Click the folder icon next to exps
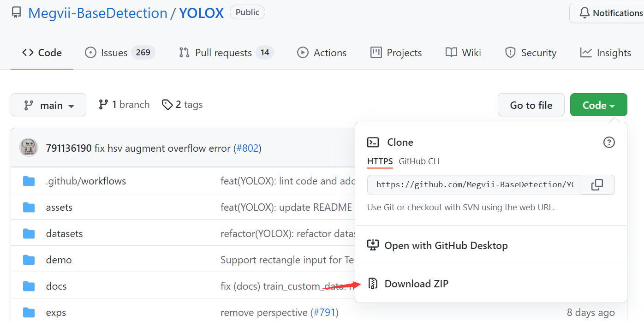The image size is (644, 321). pyautogui.click(x=29, y=312)
